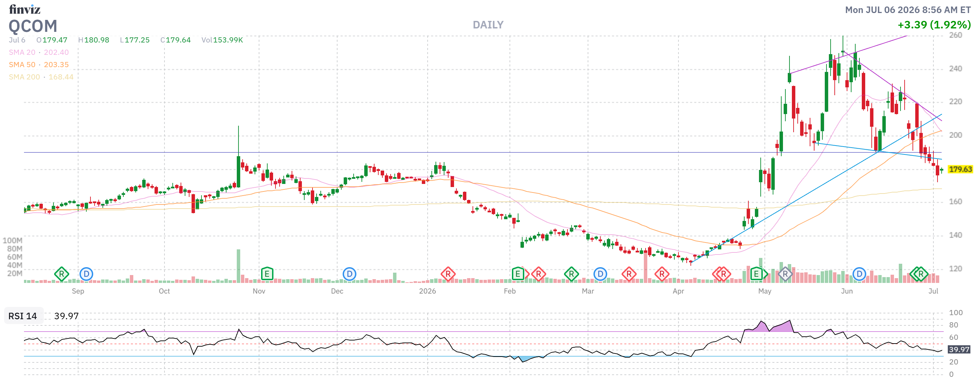
Task: Click the RSI 80 axis label
Action: [953, 325]
